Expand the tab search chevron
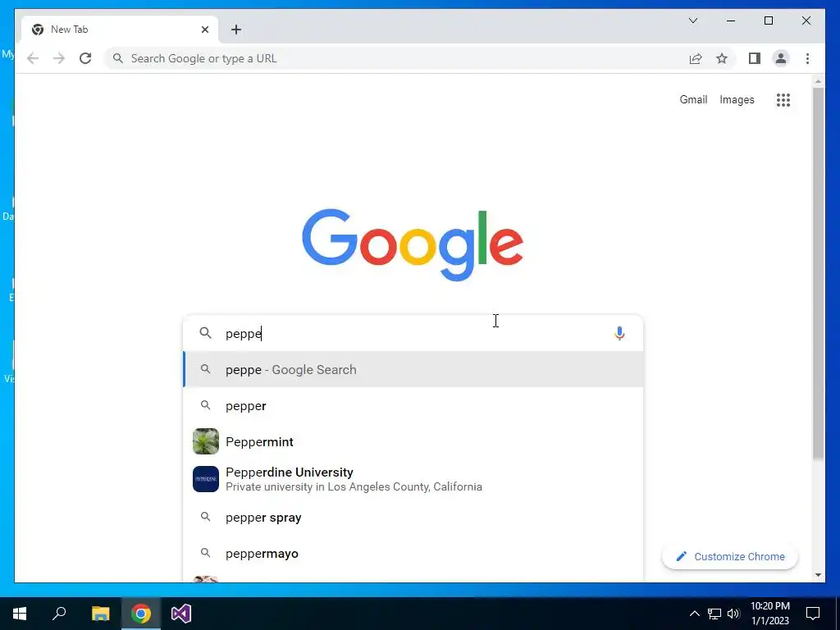840x630 pixels. [x=693, y=21]
